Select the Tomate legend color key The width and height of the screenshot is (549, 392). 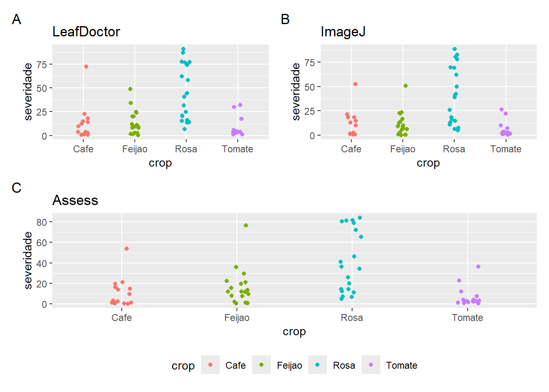(371, 365)
